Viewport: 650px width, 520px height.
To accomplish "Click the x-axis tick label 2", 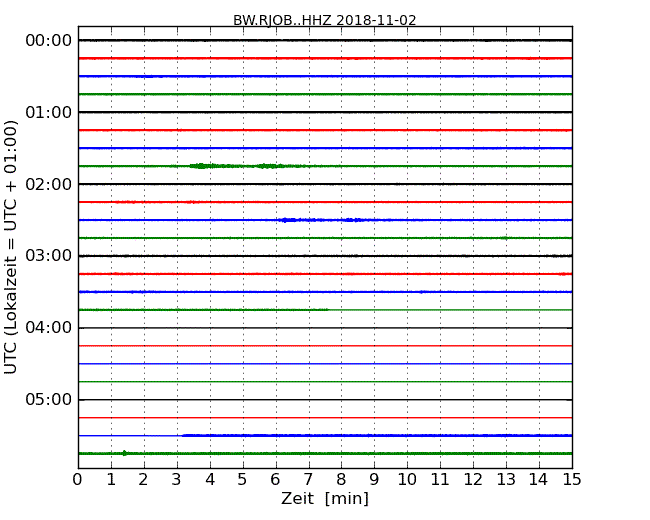I will (143, 479).
